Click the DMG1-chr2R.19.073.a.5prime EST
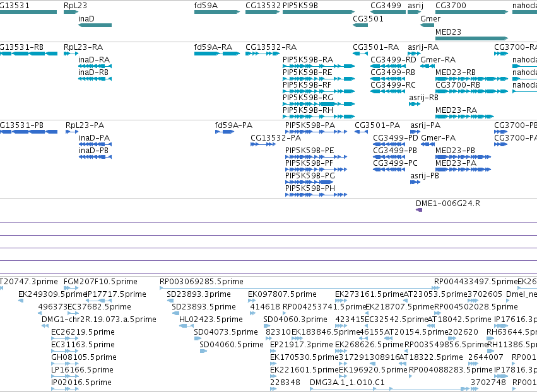Screen dimensions: 537x392 pyautogui.click(x=45, y=326)
